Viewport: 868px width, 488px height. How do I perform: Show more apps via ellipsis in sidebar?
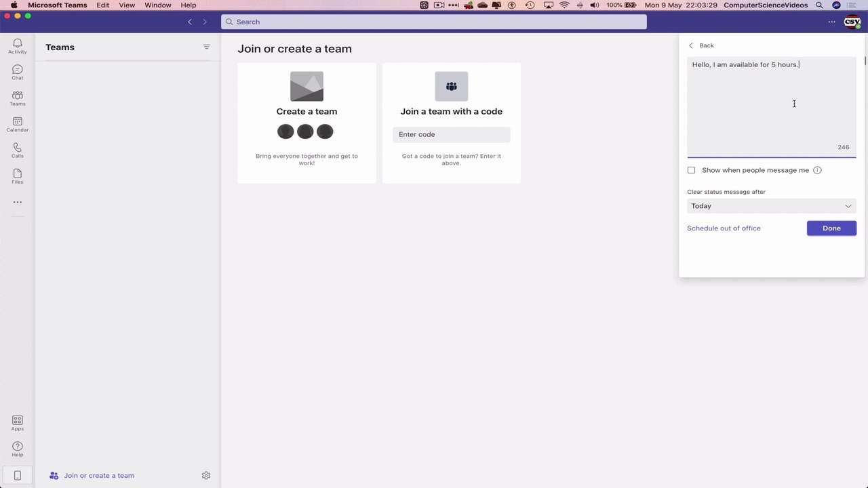pyautogui.click(x=17, y=202)
